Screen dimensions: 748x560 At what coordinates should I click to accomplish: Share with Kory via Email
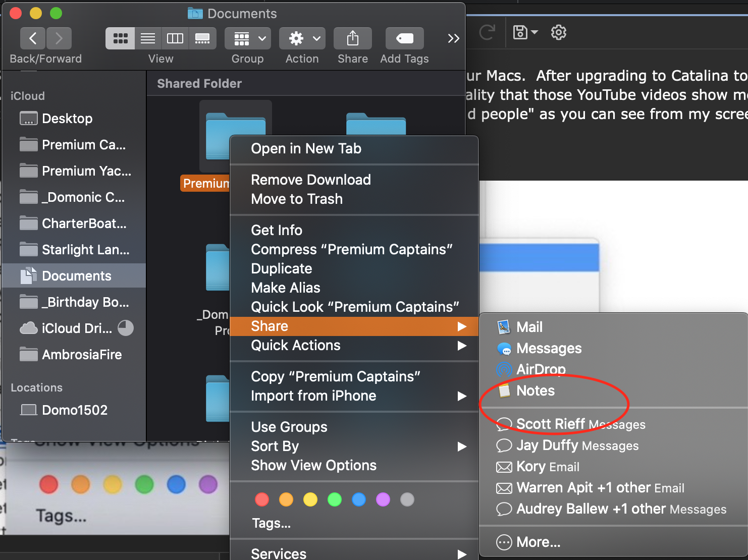613,467
